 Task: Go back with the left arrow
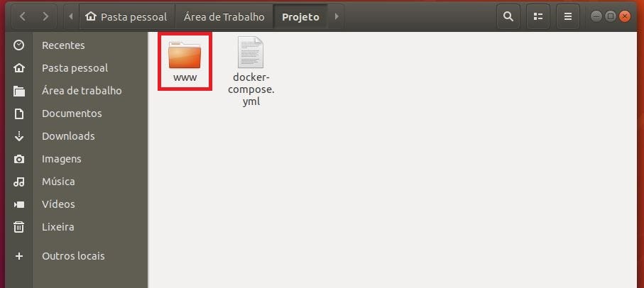pyautogui.click(x=23, y=16)
